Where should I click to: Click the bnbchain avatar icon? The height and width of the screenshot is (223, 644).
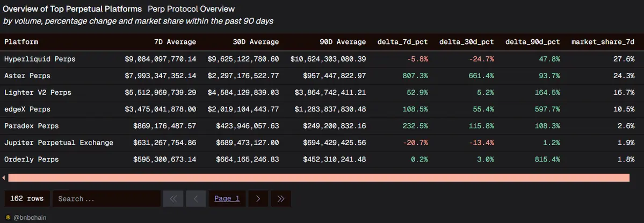coord(8,218)
